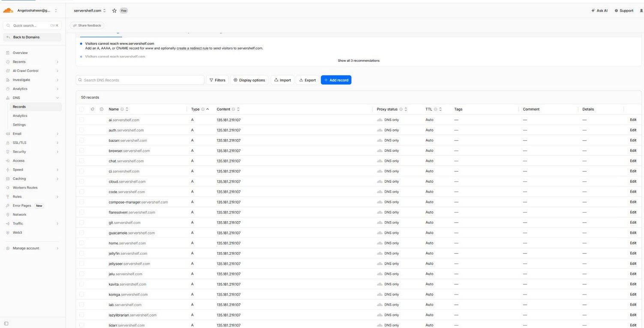Check the box for kavita.servershelf.com

click(x=82, y=284)
